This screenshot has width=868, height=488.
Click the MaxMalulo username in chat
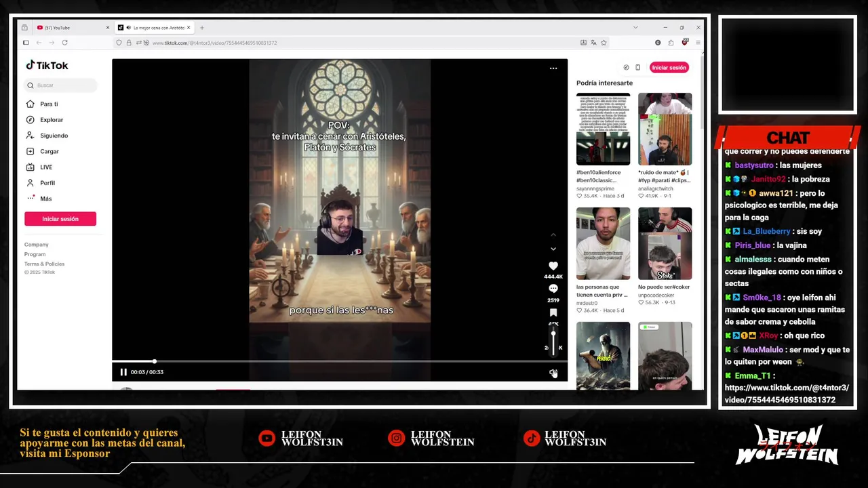point(762,350)
